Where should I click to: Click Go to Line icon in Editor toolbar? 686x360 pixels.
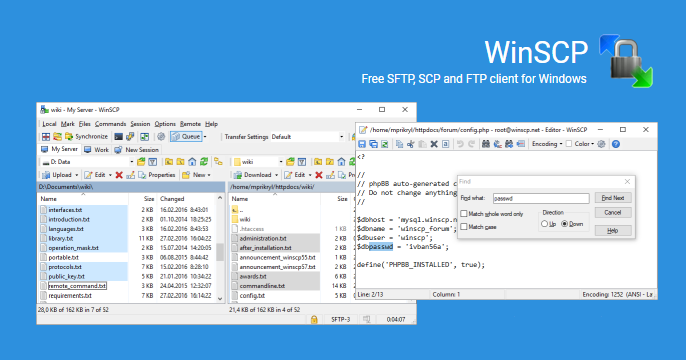point(521,144)
